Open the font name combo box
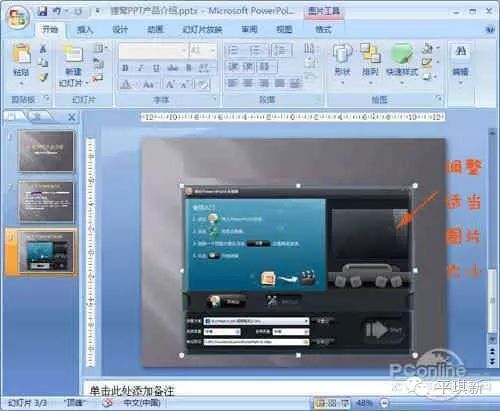The image size is (500, 411). 153,51
